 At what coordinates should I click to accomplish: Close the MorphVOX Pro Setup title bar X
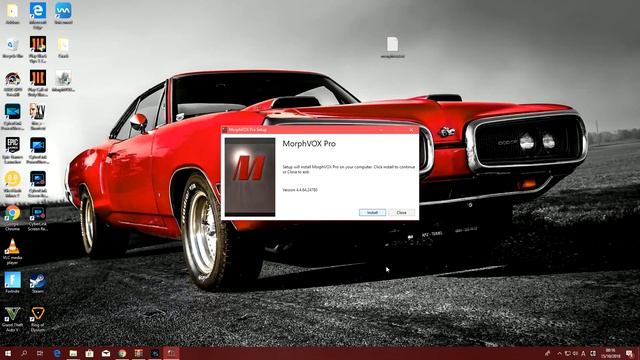[x=411, y=130]
